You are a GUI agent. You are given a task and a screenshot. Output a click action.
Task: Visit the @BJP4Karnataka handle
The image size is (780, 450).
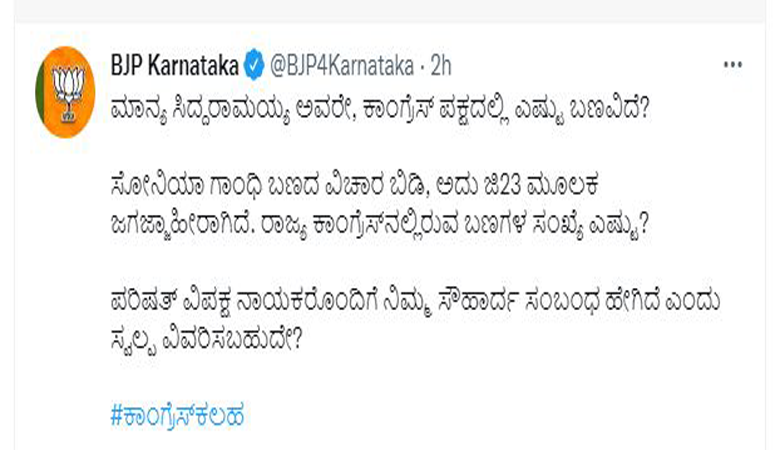[342, 66]
